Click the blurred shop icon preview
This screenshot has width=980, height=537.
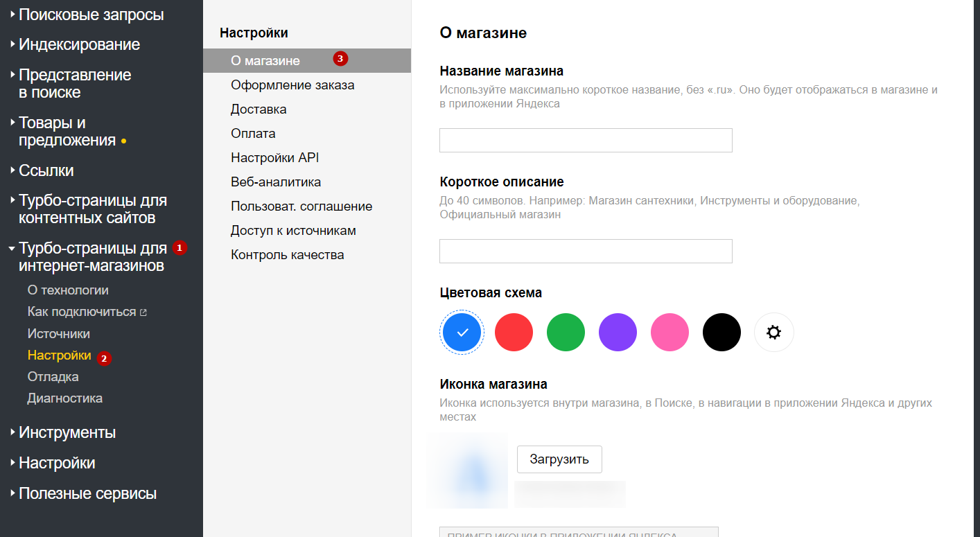467,471
